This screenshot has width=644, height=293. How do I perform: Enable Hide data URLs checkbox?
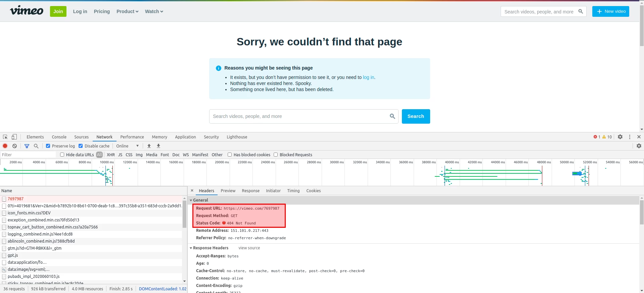point(62,155)
